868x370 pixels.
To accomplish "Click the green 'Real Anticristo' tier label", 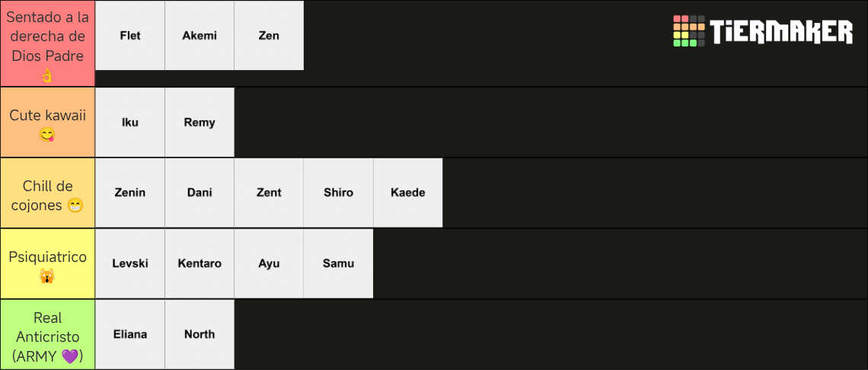I will [48, 334].
